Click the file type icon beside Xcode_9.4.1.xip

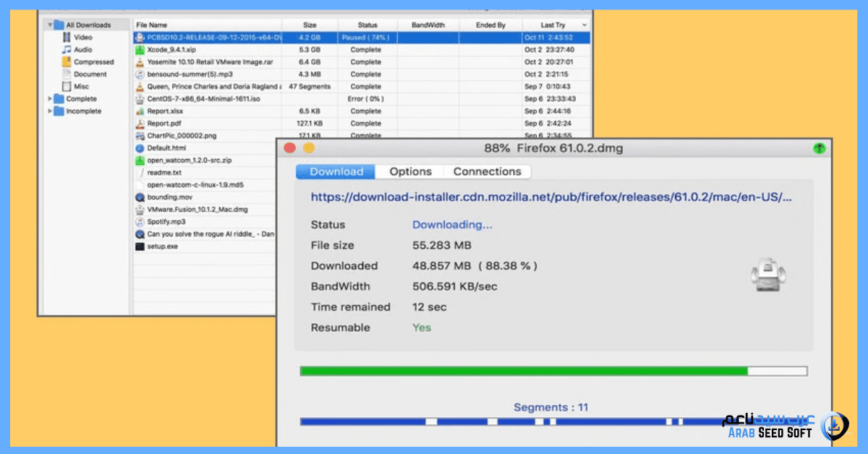click(x=140, y=50)
